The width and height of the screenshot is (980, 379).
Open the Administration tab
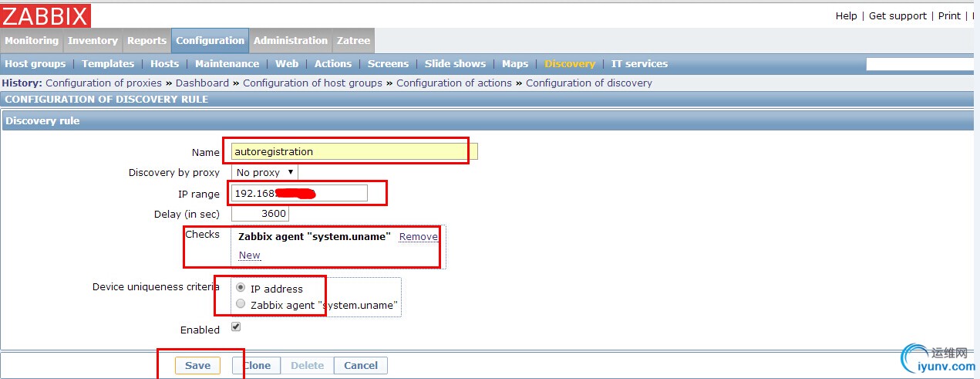click(x=291, y=41)
